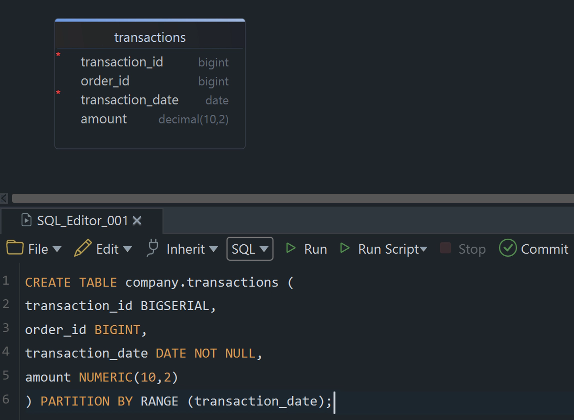
Task: Click the Stop square icon
Action: [x=445, y=248]
